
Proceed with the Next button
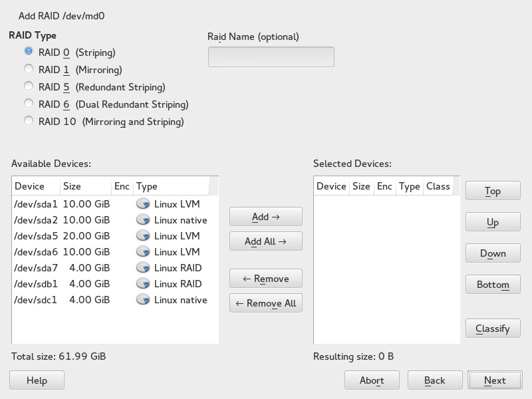pos(495,380)
